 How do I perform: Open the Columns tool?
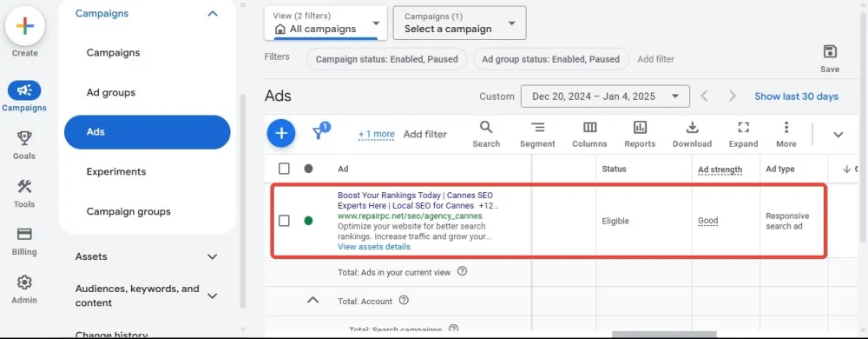[589, 135]
